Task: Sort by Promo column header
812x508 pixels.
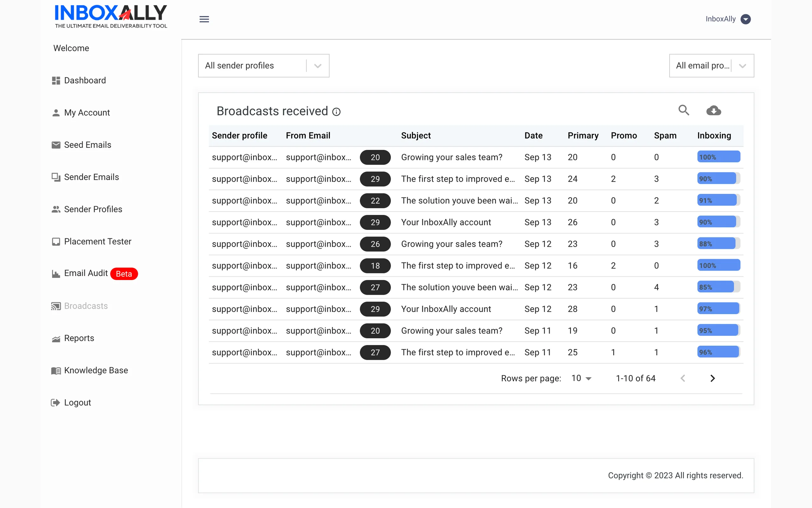Action: [624, 136]
